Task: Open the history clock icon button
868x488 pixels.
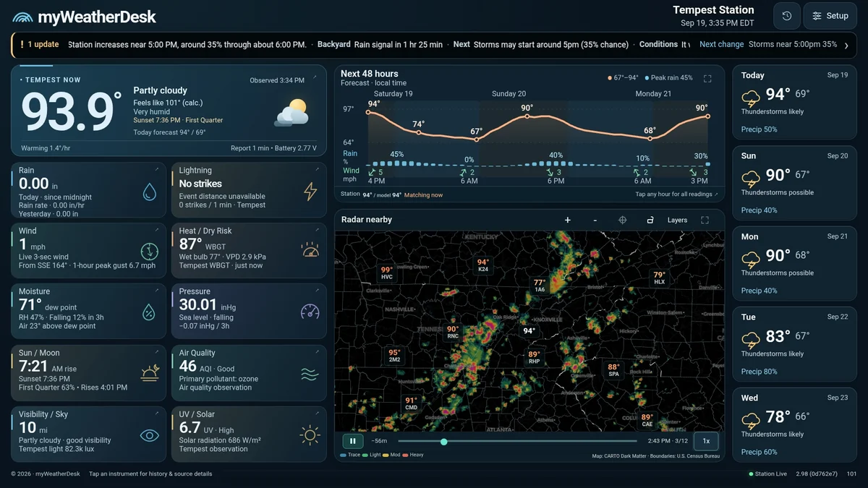Action: tap(787, 16)
